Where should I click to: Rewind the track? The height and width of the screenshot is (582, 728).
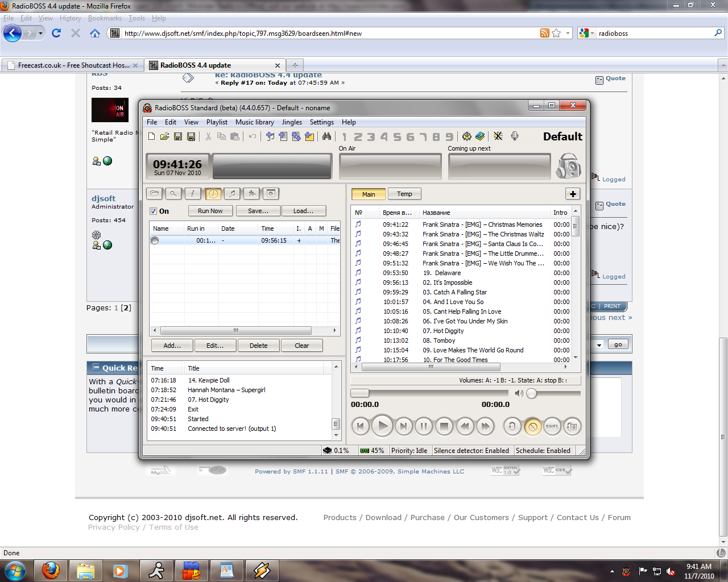[465, 426]
